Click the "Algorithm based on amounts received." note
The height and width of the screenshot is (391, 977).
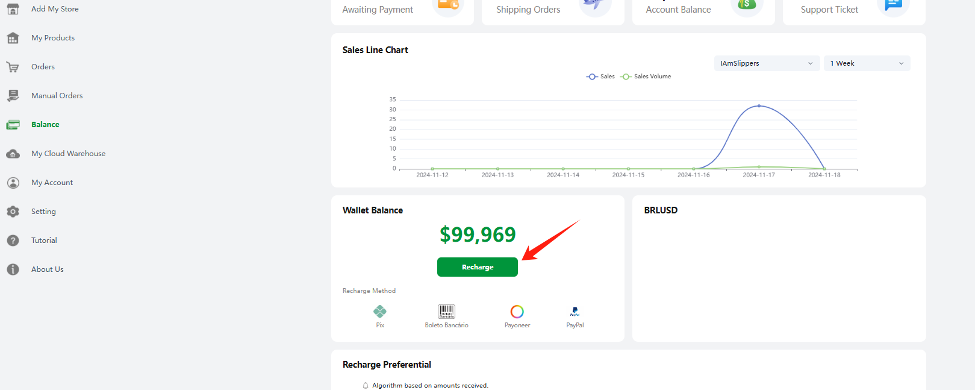tap(430, 385)
